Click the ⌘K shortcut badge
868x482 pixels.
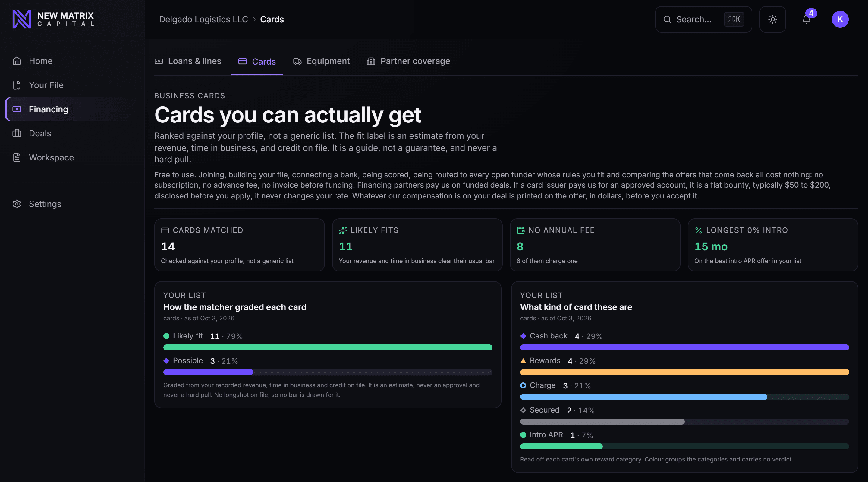[x=734, y=19]
